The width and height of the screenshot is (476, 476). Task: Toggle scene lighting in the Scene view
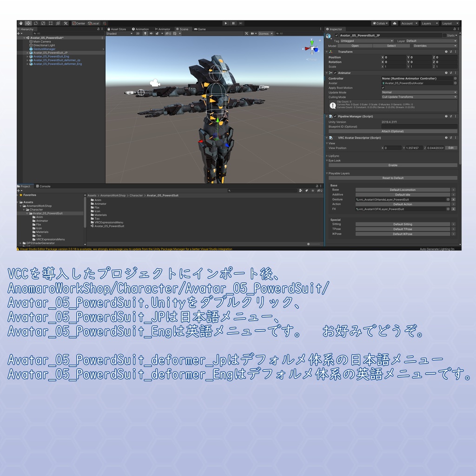[145, 33]
